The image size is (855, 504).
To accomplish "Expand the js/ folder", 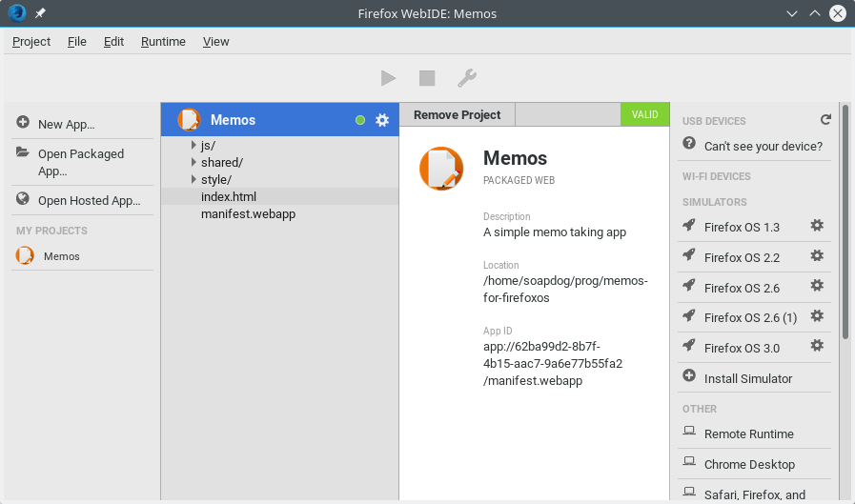I will pyautogui.click(x=193, y=145).
